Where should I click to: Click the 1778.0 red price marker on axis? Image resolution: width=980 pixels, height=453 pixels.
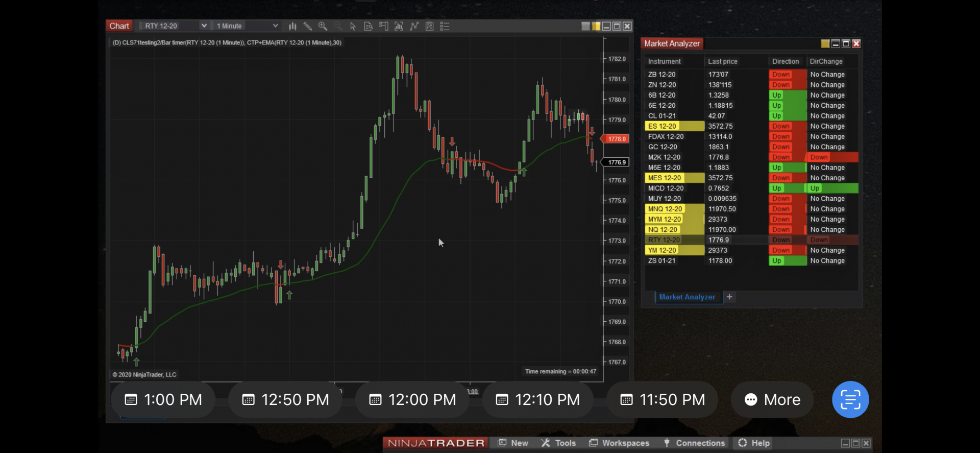point(615,139)
